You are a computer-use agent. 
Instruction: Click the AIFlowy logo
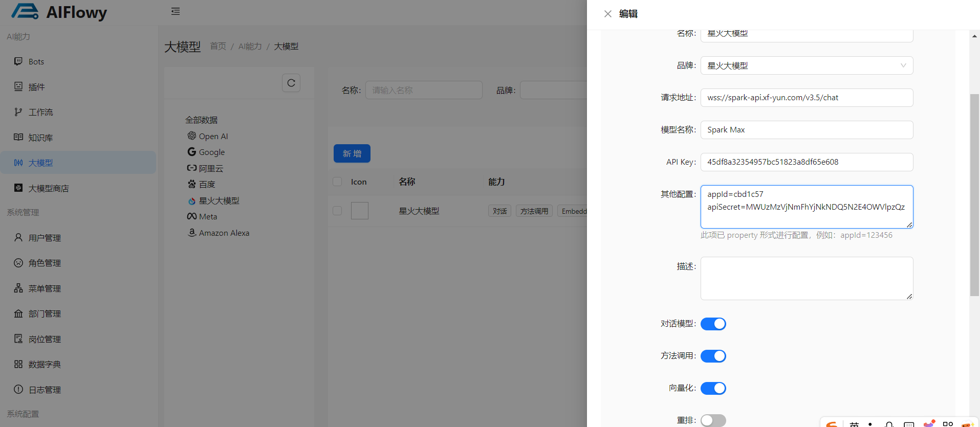pos(59,12)
